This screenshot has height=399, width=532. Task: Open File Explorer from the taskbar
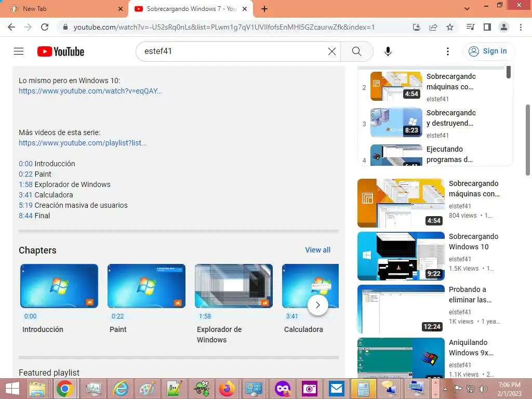coord(37,389)
